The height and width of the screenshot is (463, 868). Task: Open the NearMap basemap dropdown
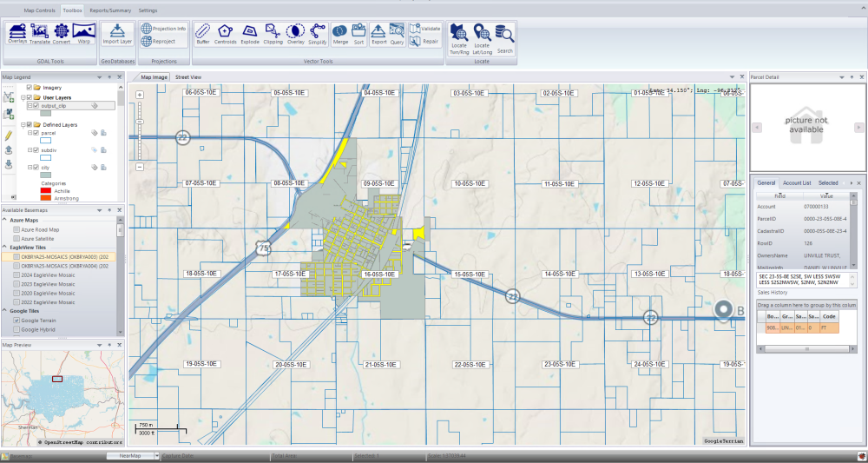coord(157,456)
